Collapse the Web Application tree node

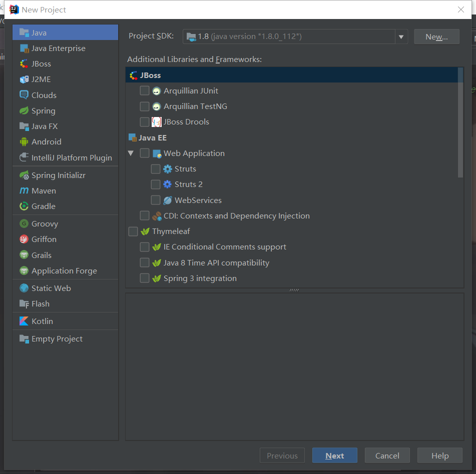pyautogui.click(x=131, y=153)
